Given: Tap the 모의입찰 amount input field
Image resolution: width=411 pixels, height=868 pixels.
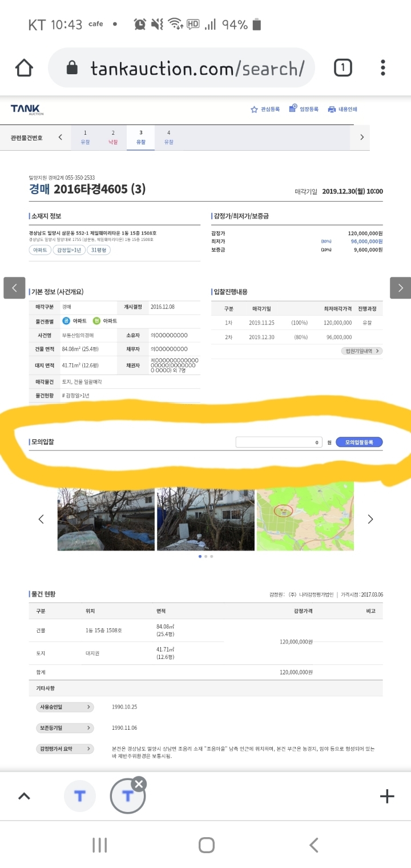Looking at the screenshot, I should [x=279, y=442].
